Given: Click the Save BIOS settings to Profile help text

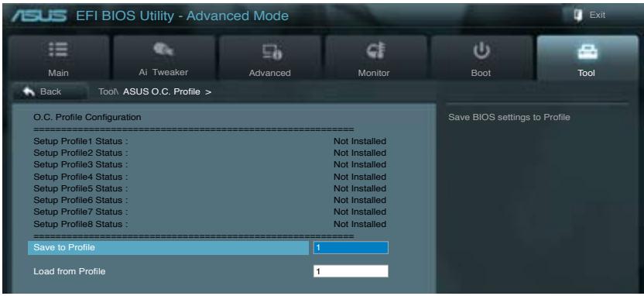Looking at the screenshot, I should tap(509, 117).
